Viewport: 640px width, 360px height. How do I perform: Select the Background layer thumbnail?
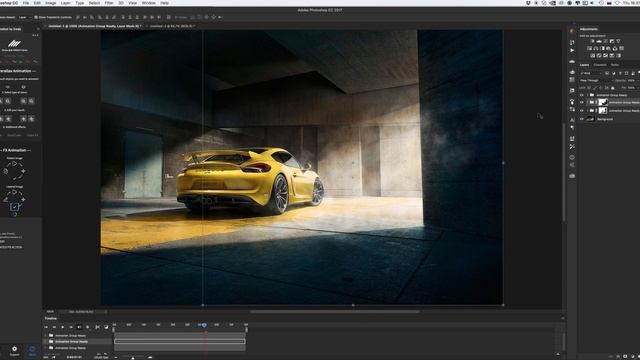(590, 119)
